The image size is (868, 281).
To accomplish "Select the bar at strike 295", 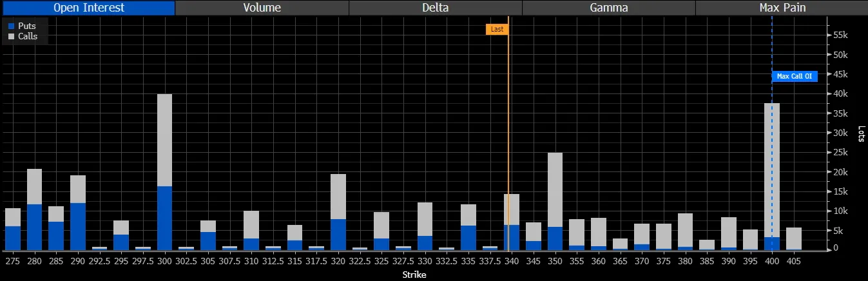I will (x=121, y=235).
